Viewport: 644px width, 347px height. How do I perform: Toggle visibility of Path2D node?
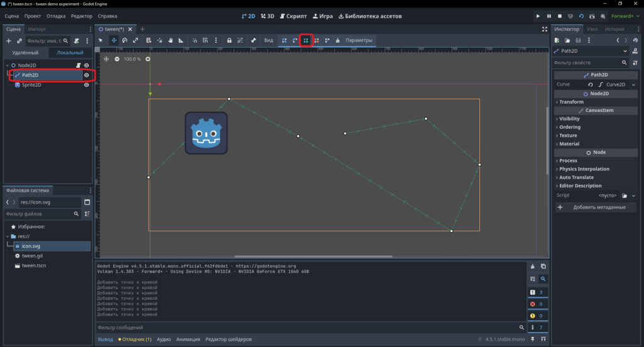87,75
